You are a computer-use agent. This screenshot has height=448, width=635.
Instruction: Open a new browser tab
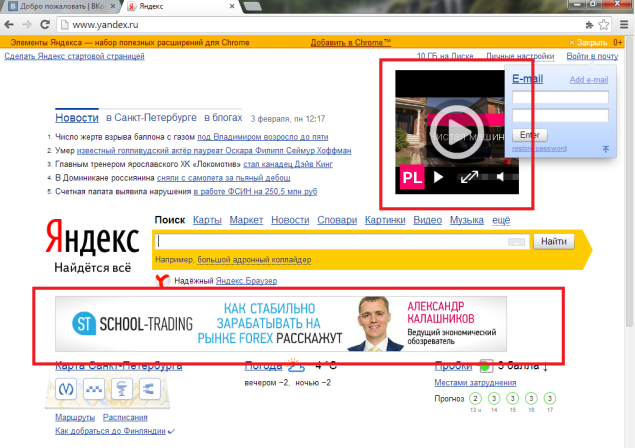pos(252,6)
